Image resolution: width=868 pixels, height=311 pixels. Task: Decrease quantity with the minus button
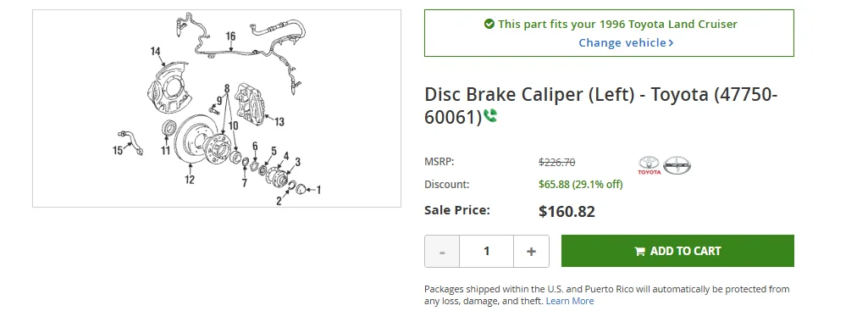(442, 251)
